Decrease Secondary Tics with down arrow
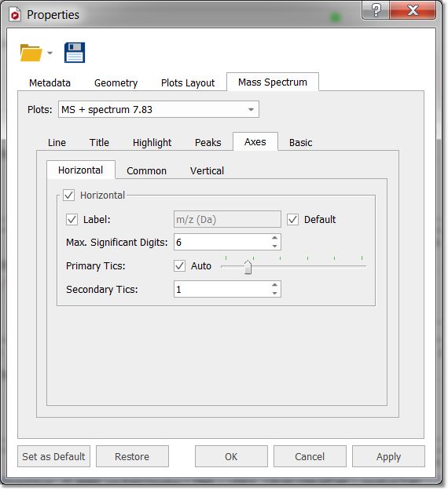The image size is (448, 490). [274, 293]
